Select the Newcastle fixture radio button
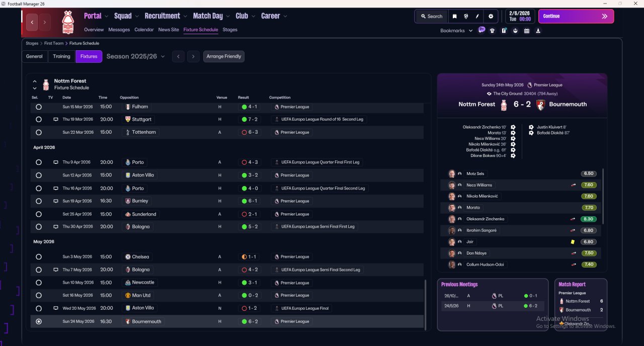 coord(39,283)
